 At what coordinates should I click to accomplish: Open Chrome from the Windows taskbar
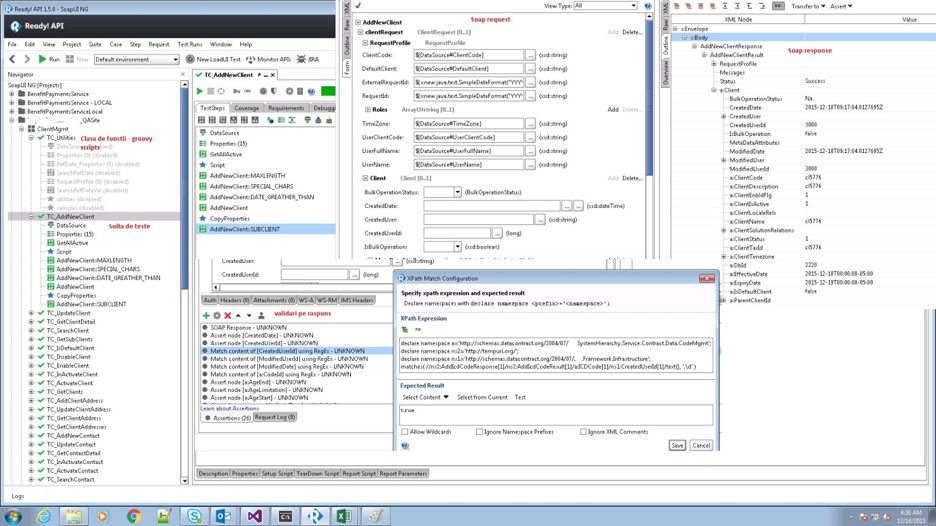(133, 516)
